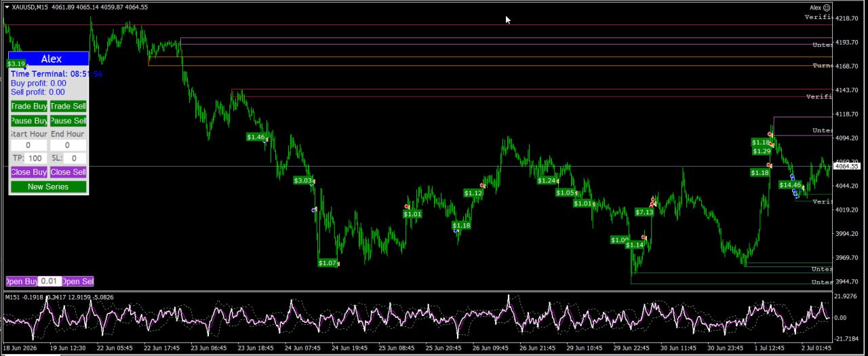The image size is (868, 356).
Task: Click the Trade Buy button
Action: [x=29, y=106]
